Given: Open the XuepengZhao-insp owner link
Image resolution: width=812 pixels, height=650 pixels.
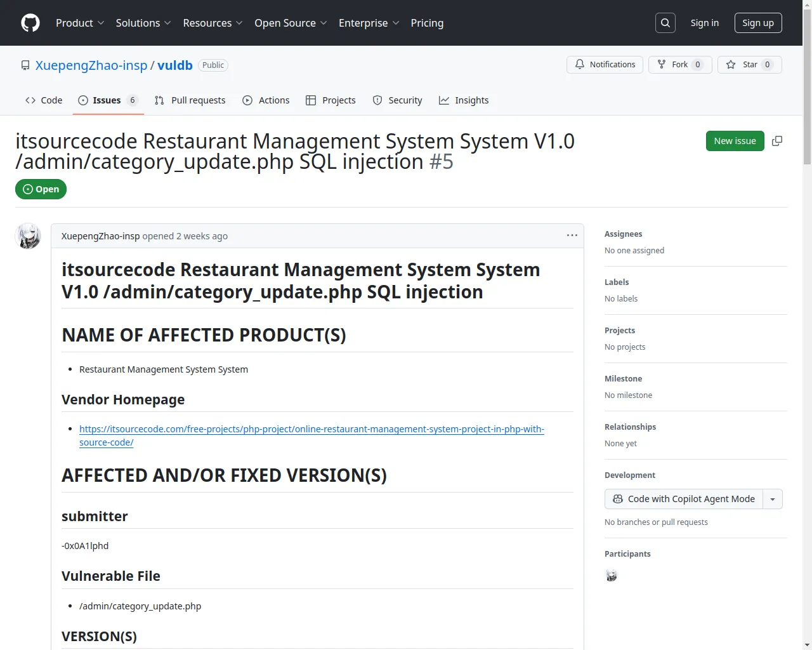Looking at the screenshot, I should coord(91,65).
